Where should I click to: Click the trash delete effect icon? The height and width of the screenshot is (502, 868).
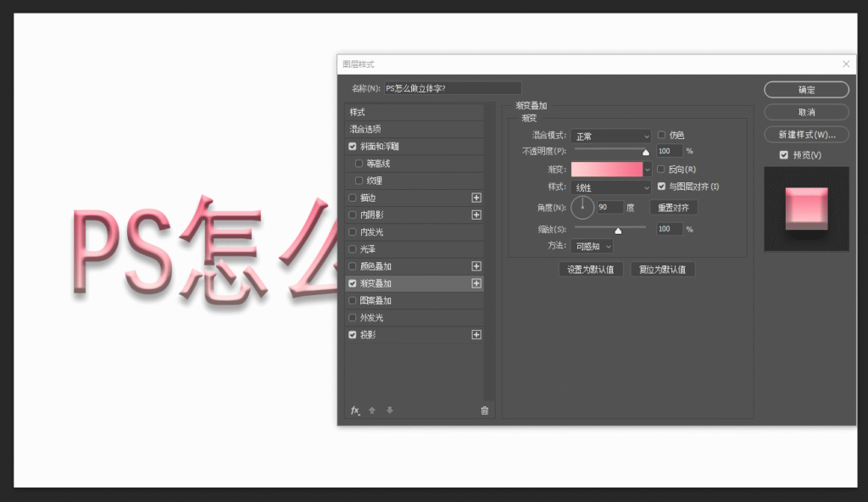484,410
